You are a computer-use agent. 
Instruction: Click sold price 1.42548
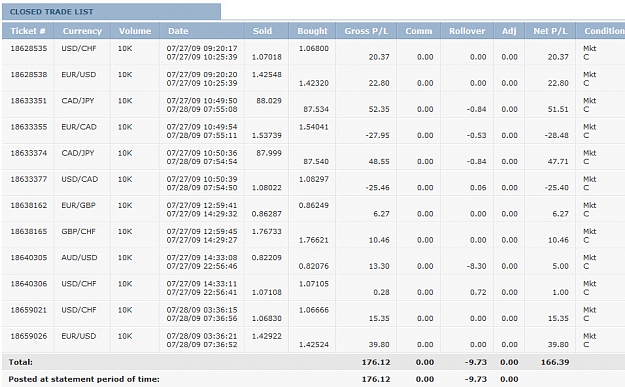267,75
